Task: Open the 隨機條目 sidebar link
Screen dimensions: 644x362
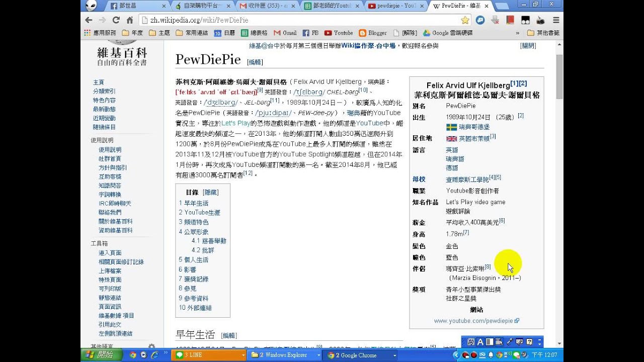Action: point(104,127)
